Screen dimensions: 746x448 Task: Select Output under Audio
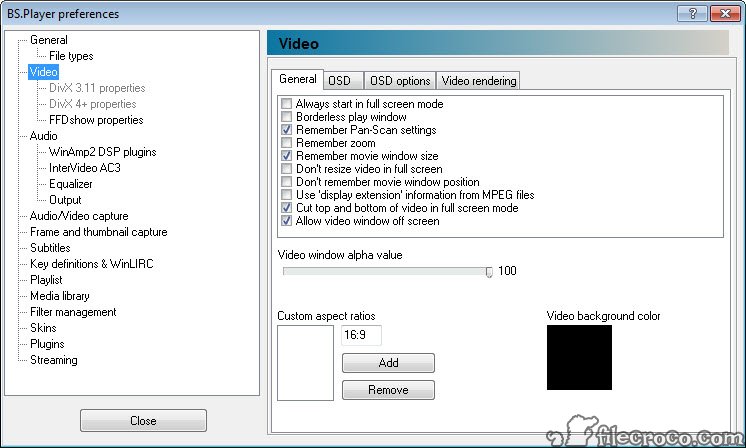click(65, 200)
